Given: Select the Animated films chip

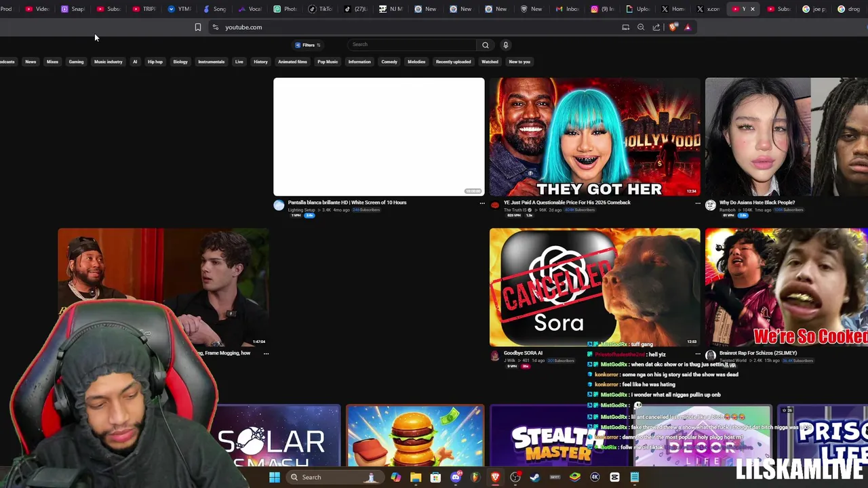Looking at the screenshot, I should [292, 62].
